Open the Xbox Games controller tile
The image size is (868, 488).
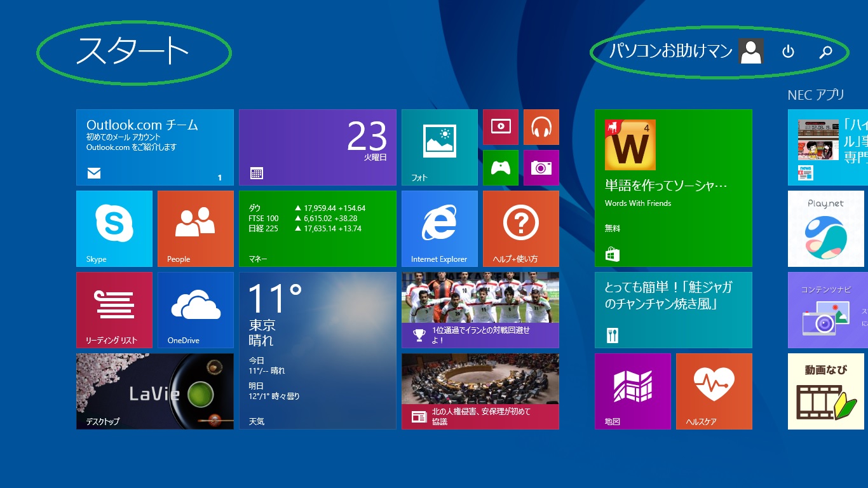tap(501, 168)
